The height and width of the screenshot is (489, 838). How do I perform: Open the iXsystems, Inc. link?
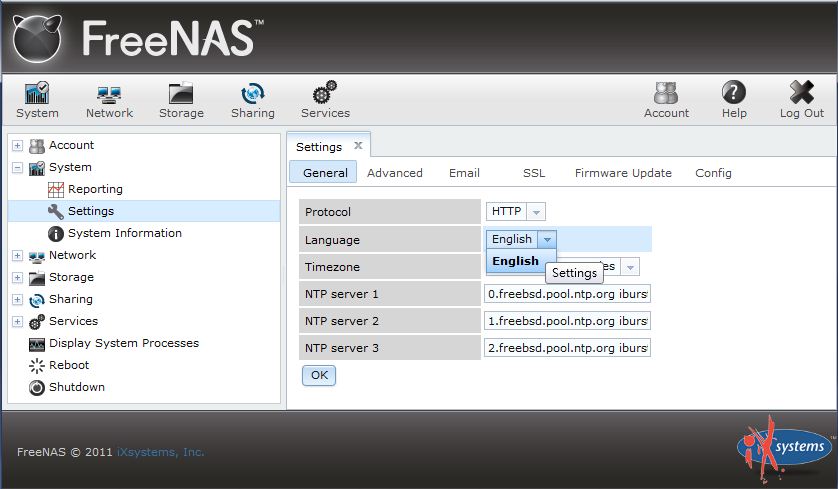[x=160, y=452]
